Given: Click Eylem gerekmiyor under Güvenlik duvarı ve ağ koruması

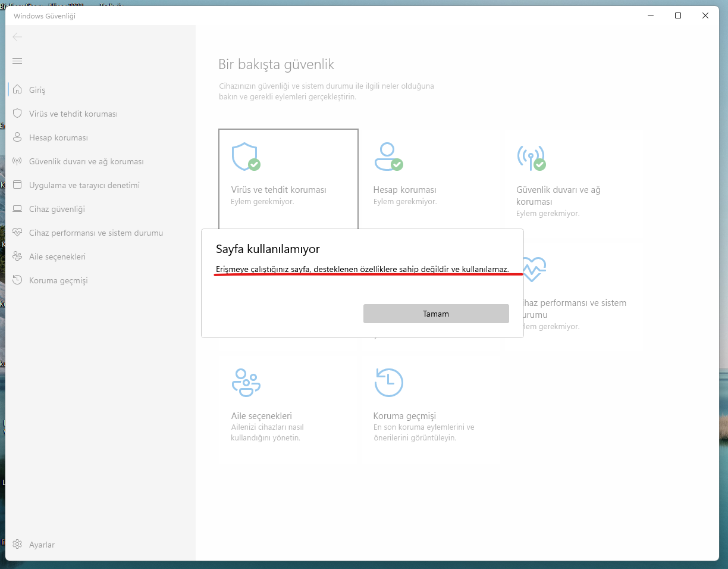Looking at the screenshot, I should [x=548, y=213].
